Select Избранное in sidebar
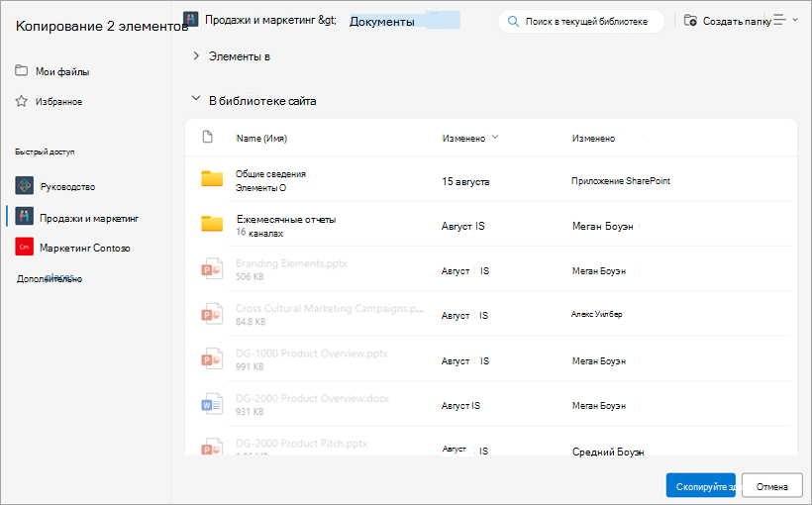812x505 pixels. click(58, 102)
